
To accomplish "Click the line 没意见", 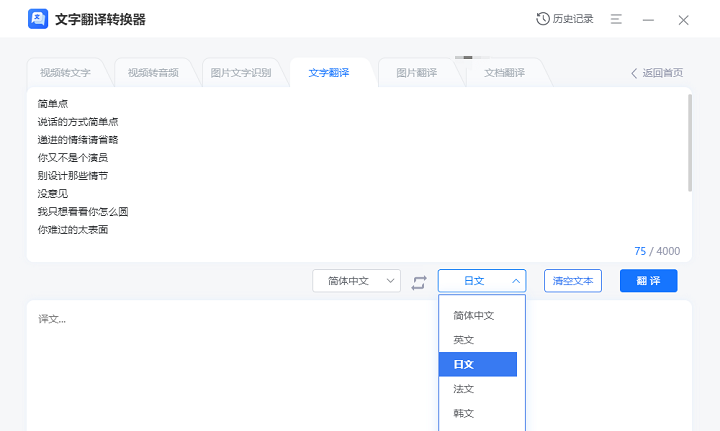I will [x=52, y=194].
